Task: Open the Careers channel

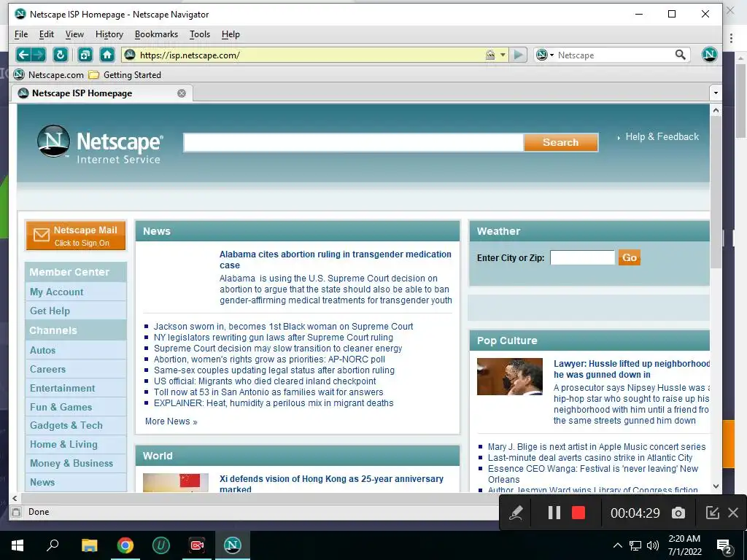Action: [47, 369]
